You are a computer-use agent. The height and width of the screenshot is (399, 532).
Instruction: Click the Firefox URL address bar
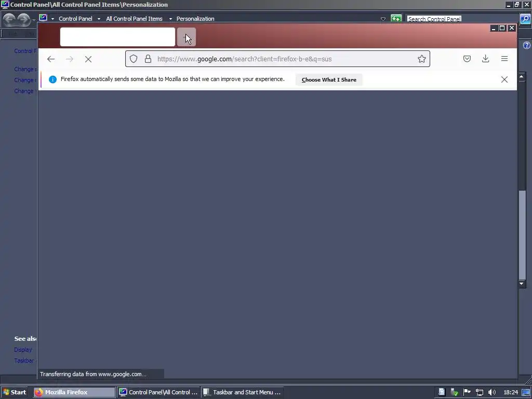[277, 59]
